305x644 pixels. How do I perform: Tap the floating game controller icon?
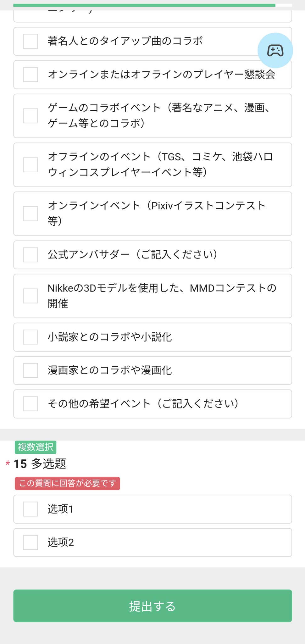pos(275,50)
